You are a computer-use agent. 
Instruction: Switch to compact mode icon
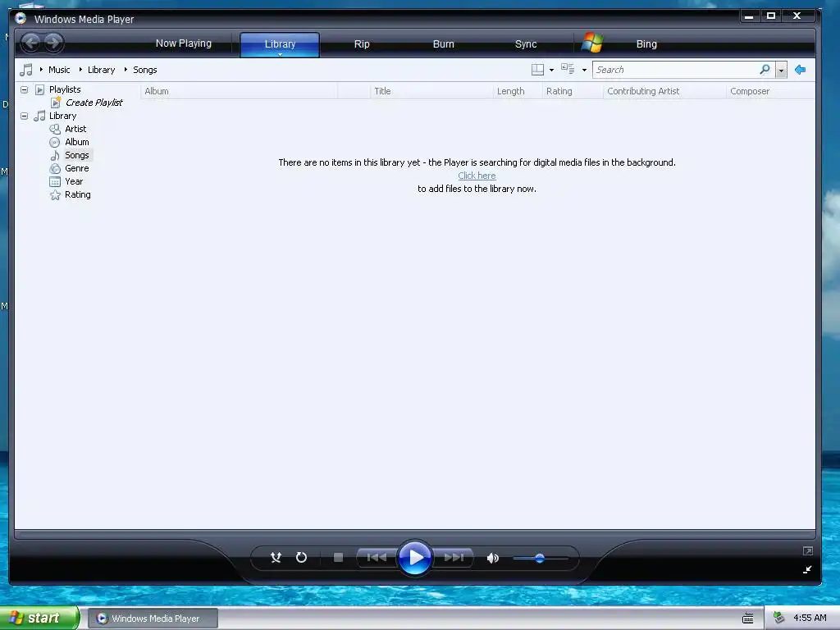click(x=807, y=569)
